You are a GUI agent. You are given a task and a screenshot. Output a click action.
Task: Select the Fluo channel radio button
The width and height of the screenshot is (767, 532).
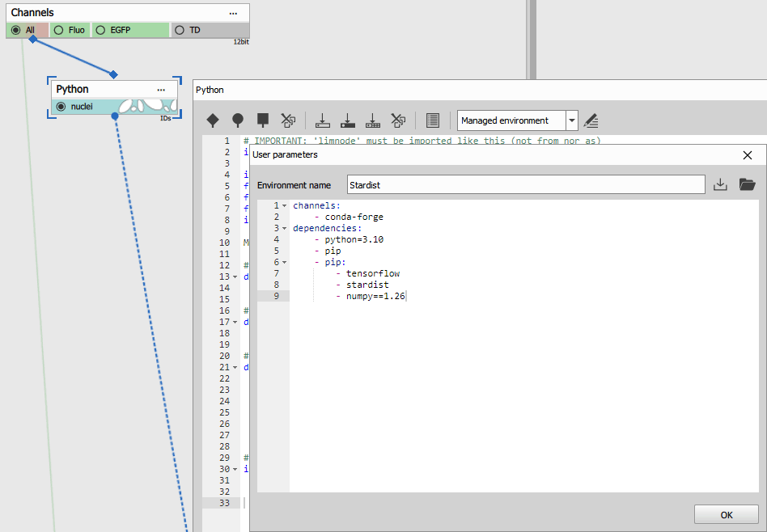(x=59, y=30)
